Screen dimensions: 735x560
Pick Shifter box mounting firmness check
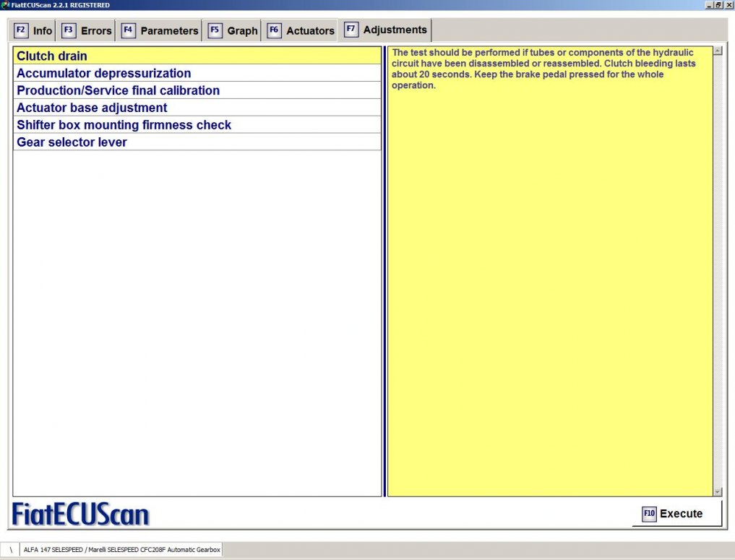click(x=124, y=125)
